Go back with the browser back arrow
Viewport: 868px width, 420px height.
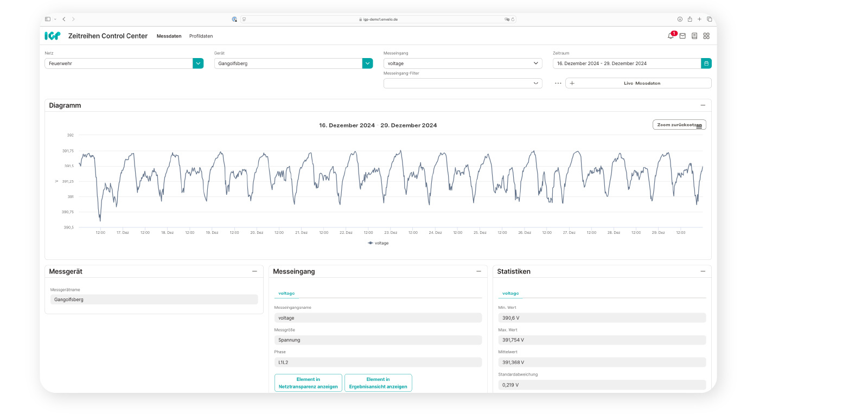point(64,19)
